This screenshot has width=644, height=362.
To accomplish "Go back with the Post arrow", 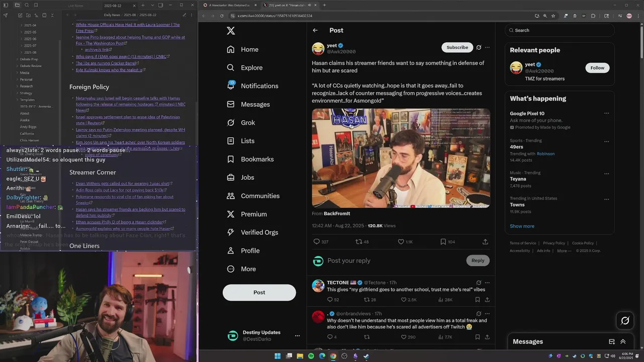I will (x=315, y=30).
